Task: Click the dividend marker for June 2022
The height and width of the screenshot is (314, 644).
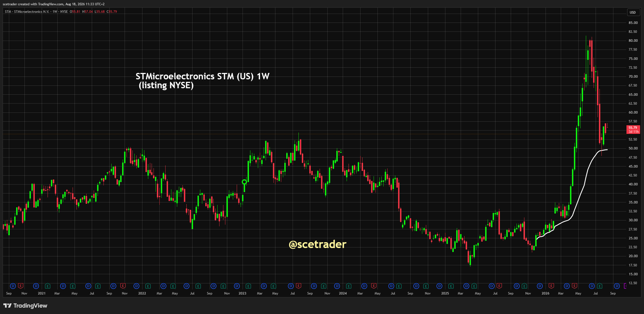Action: (186, 286)
